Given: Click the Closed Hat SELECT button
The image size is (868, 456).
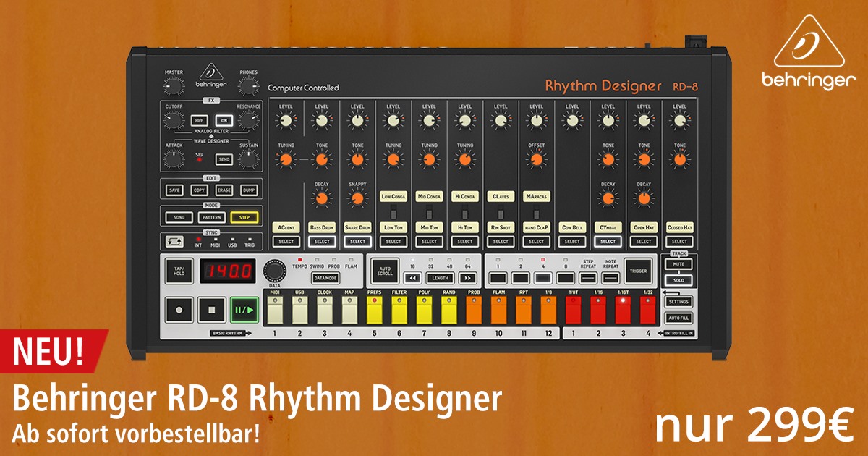Looking at the screenshot, I should point(679,241).
